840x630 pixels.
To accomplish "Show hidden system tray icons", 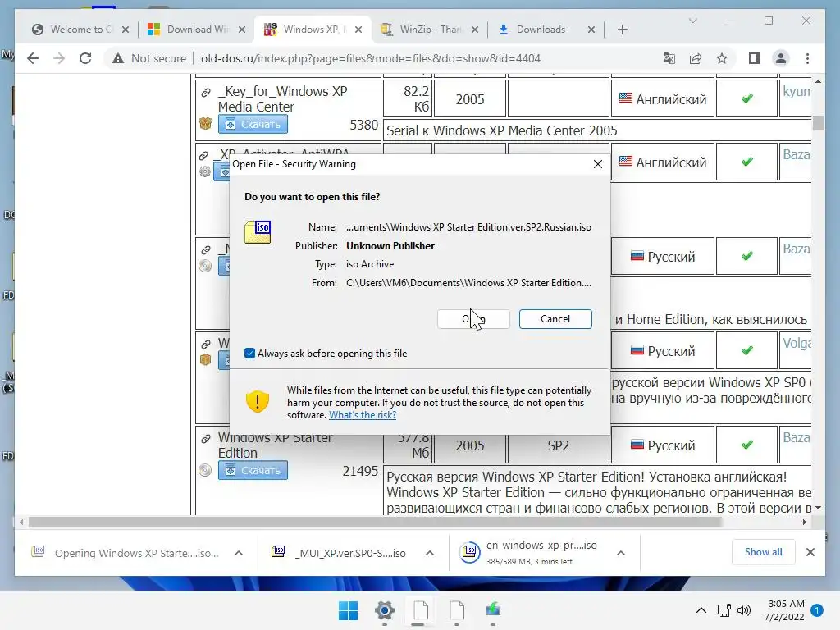I will (x=701, y=610).
